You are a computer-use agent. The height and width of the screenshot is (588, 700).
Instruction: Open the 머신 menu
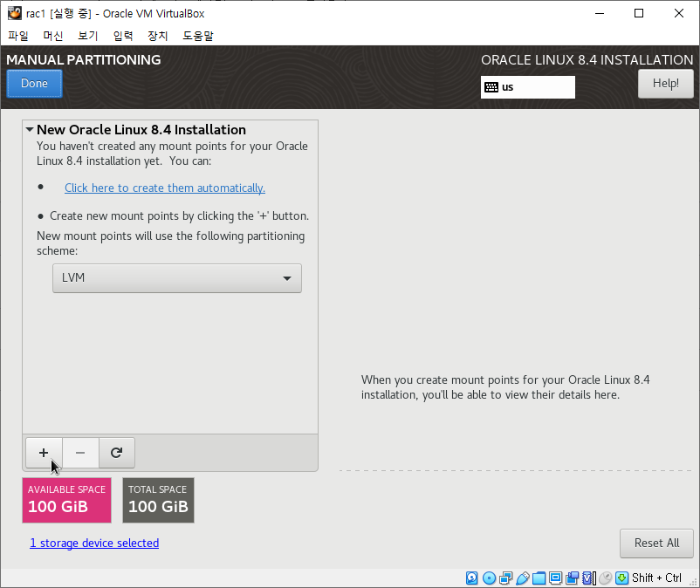tap(53, 36)
